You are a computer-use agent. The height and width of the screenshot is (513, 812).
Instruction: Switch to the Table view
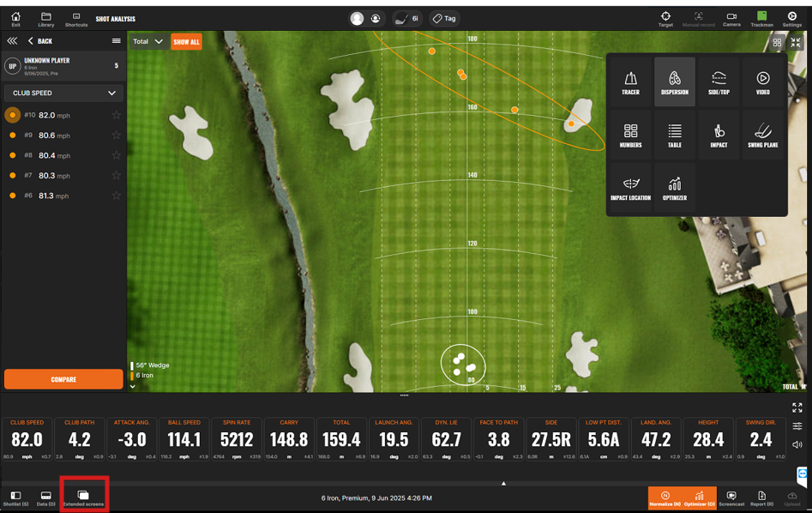click(x=676, y=135)
